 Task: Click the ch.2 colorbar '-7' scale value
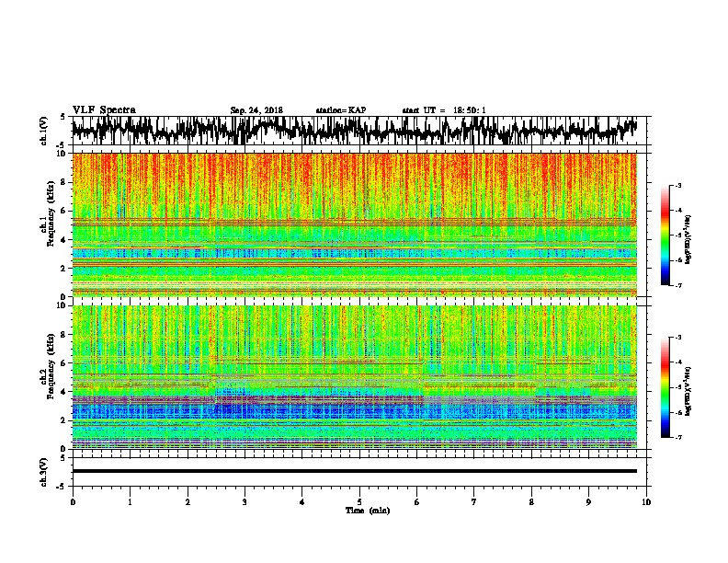click(x=678, y=437)
